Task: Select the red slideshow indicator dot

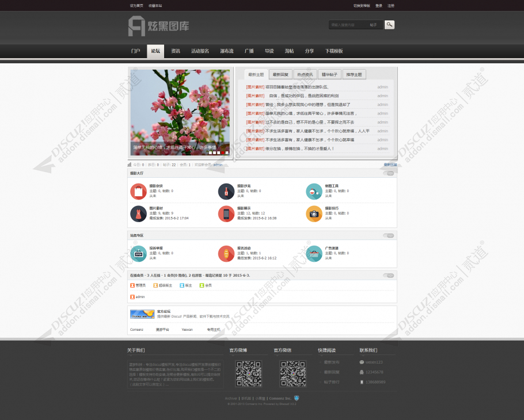Action: point(223,152)
